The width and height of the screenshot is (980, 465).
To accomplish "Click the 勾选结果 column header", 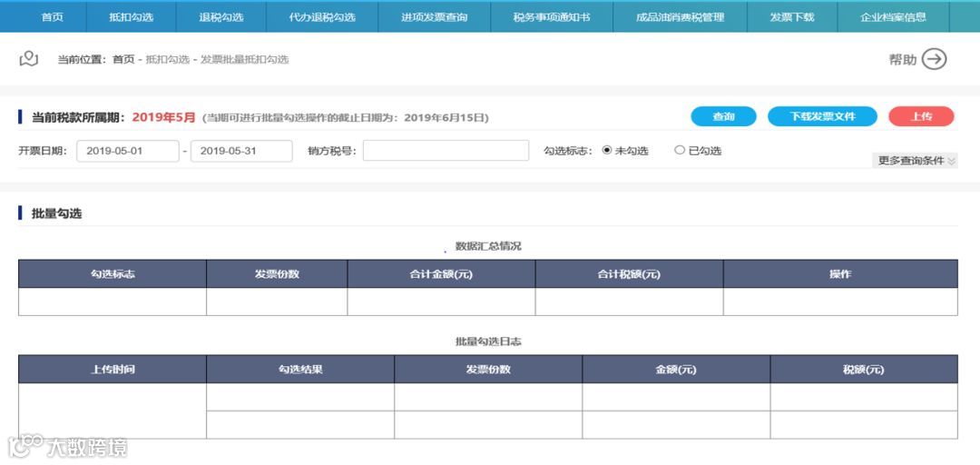I will [x=300, y=370].
